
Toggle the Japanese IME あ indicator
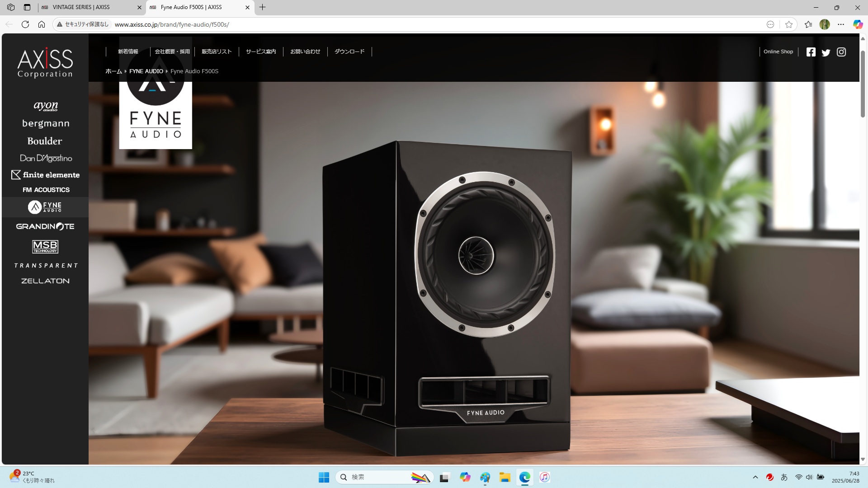[x=784, y=477]
